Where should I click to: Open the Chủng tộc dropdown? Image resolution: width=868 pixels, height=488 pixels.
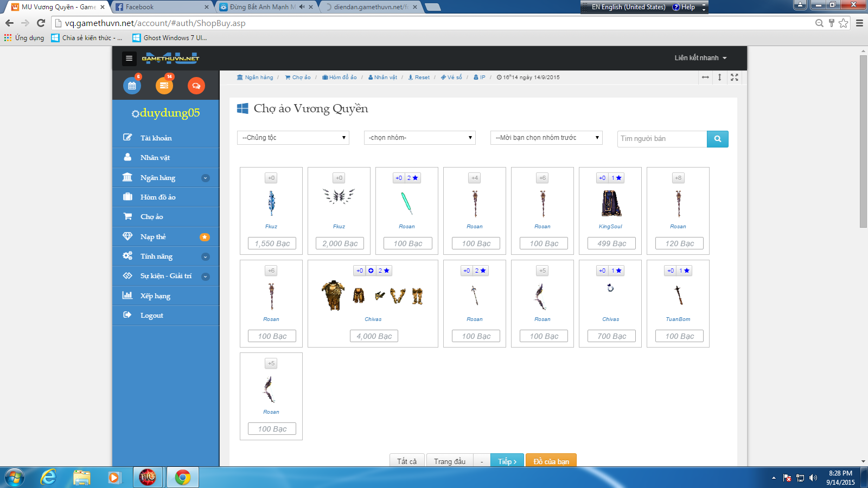tap(293, 138)
